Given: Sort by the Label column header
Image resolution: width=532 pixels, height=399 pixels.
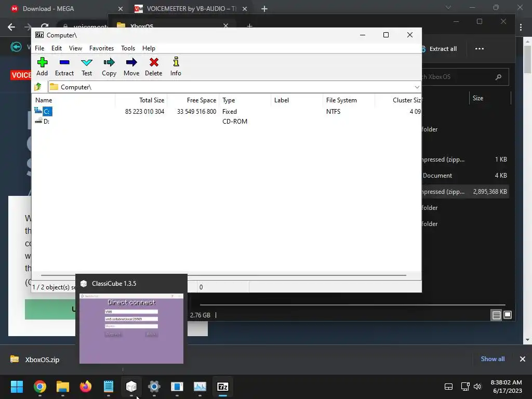Looking at the screenshot, I should [x=297, y=100].
